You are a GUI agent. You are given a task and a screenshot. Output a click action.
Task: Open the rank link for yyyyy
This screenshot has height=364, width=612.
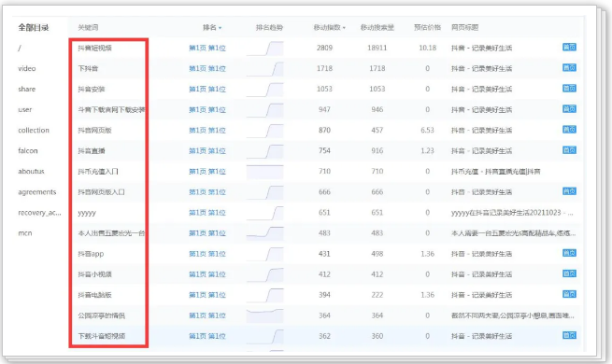pos(207,213)
